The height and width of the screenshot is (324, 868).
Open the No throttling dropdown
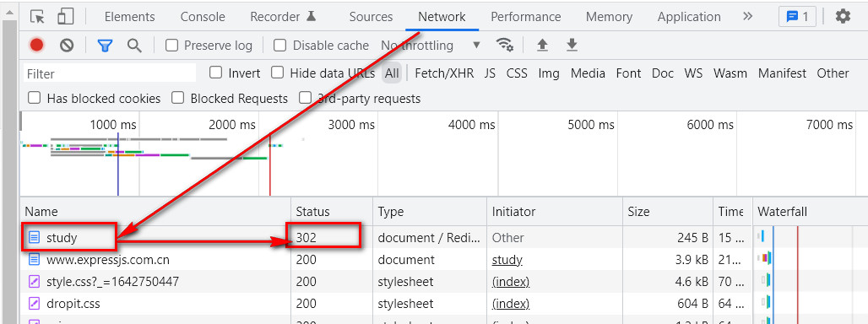tap(431, 46)
